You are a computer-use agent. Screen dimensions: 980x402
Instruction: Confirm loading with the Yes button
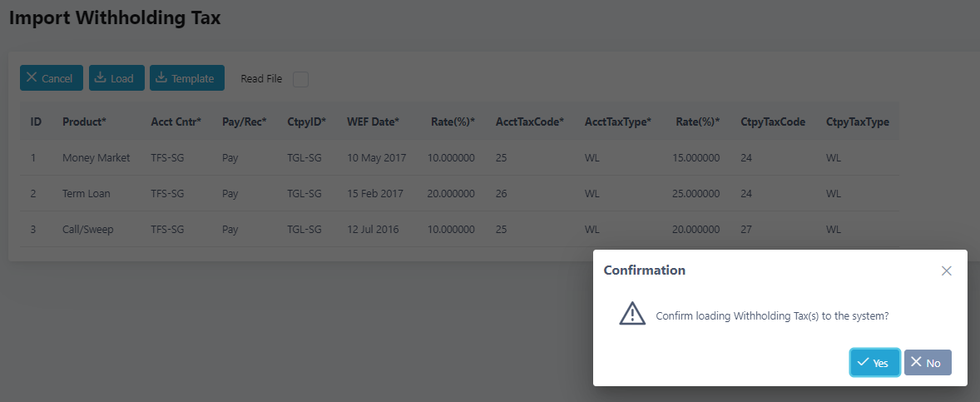(x=874, y=363)
